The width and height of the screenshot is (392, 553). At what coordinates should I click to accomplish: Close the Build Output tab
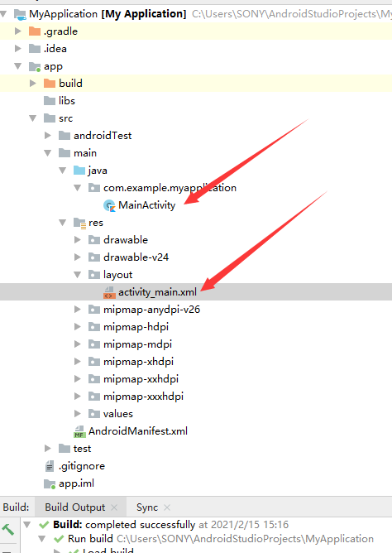[114, 507]
